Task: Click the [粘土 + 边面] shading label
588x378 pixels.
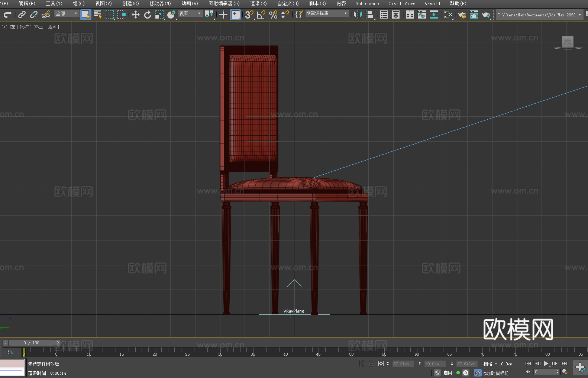Action: click(x=46, y=27)
